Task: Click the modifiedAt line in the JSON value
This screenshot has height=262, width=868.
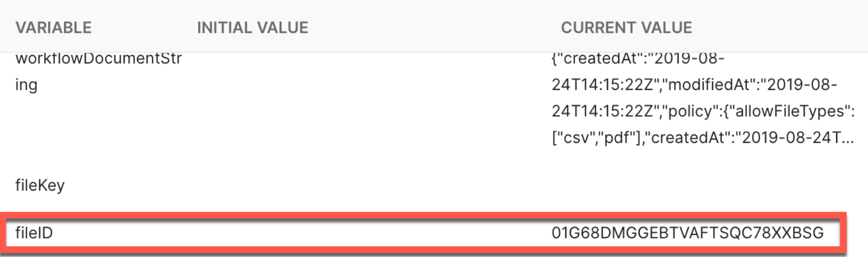Action: pos(694,85)
